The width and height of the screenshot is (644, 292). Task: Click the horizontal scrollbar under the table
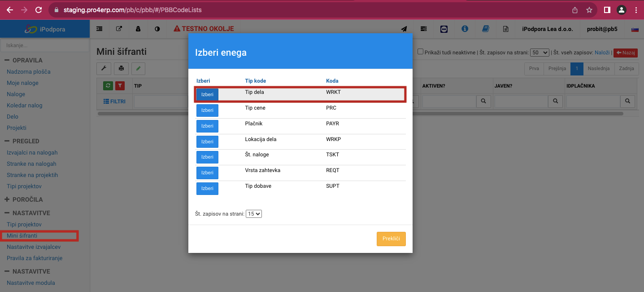coord(360,114)
